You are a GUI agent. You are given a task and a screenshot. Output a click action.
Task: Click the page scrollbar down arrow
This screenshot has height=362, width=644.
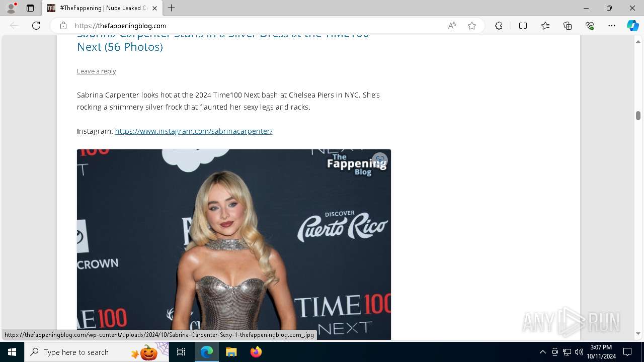[x=638, y=333]
